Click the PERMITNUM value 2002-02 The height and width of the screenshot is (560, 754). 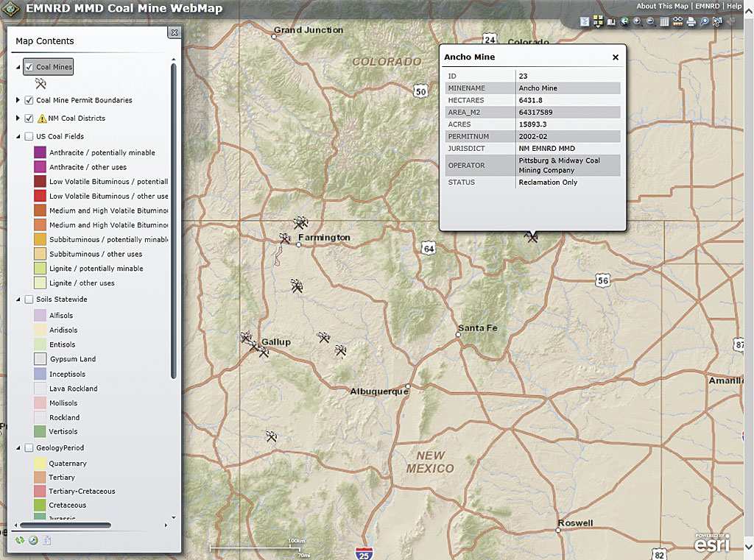[x=533, y=137]
